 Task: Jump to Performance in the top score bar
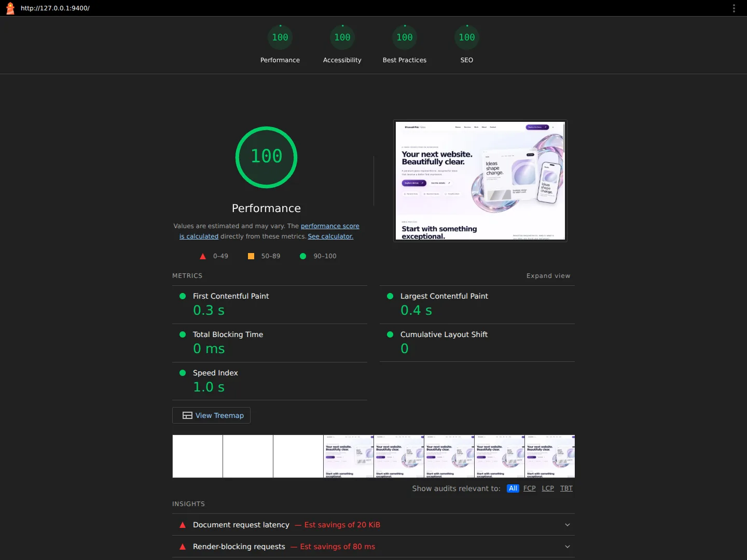280,45
